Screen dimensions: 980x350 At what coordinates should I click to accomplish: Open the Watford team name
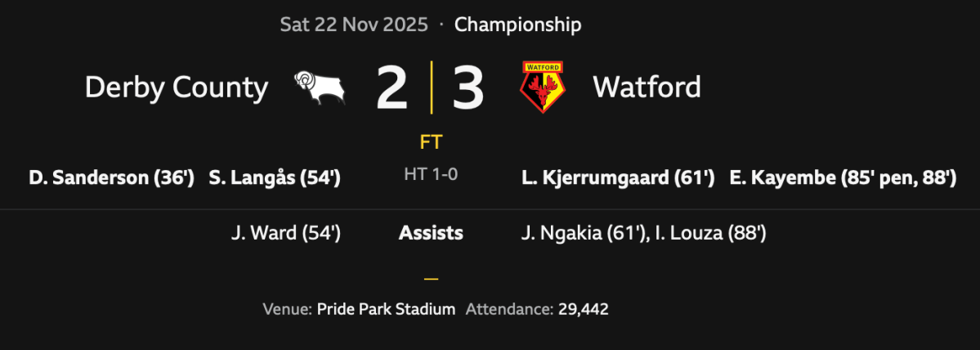647,87
